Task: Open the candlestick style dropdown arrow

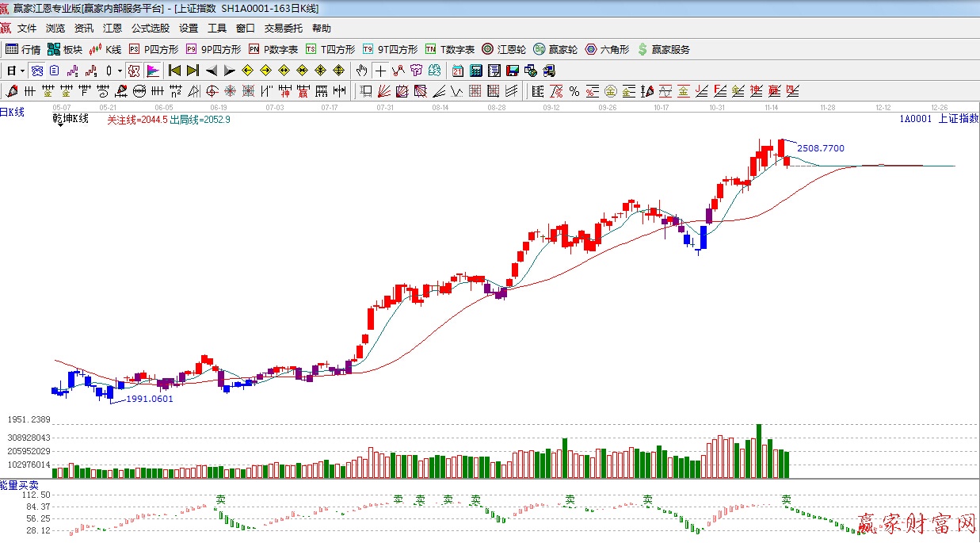Action: tap(120, 71)
